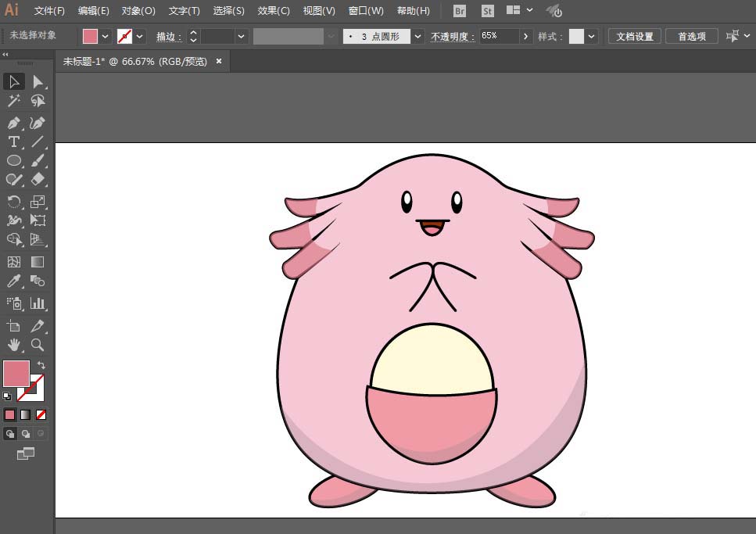This screenshot has width=756, height=534.
Task: Enable Draw Inside mode
Action: click(41, 434)
